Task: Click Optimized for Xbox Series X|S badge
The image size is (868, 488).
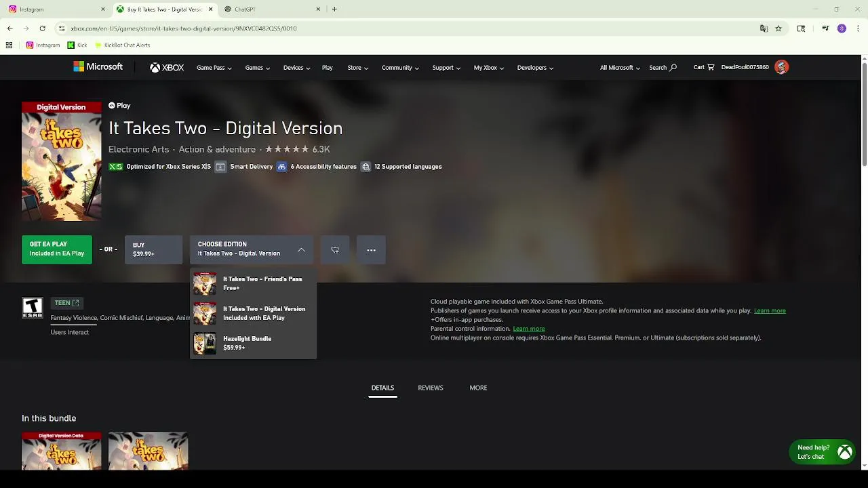Action: pyautogui.click(x=160, y=167)
